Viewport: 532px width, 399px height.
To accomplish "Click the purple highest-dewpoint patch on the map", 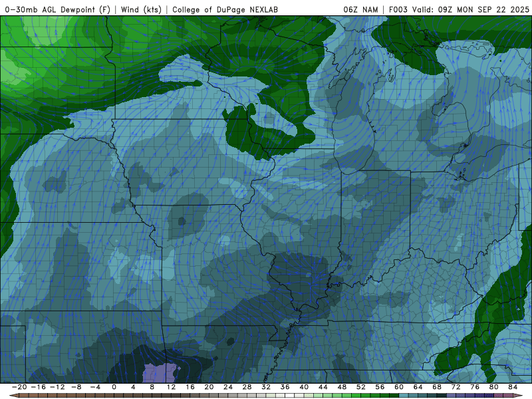I will pos(160,373).
